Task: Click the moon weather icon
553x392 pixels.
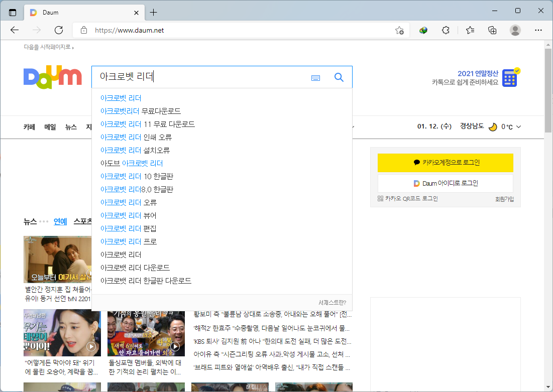Action: click(493, 126)
